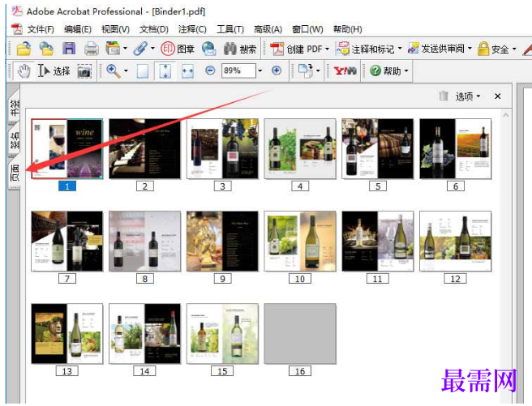Click the Zoom in plus icon
Image resolution: width=532 pixels, height=406 pixels.
pyautogui.click(x=277, y=71)
